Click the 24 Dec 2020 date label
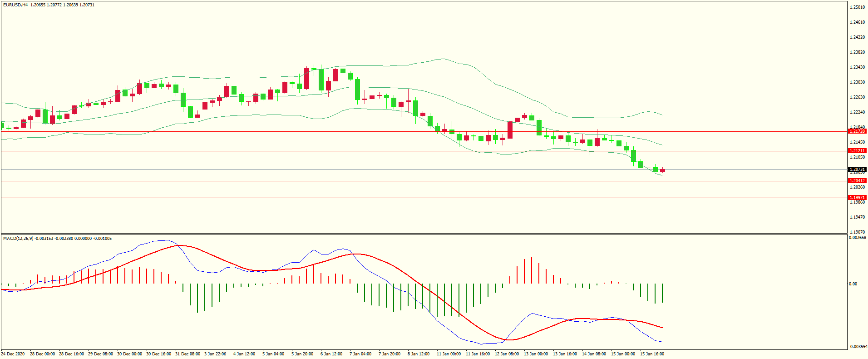This screenshot has height=359, width=868. point(13,354)
